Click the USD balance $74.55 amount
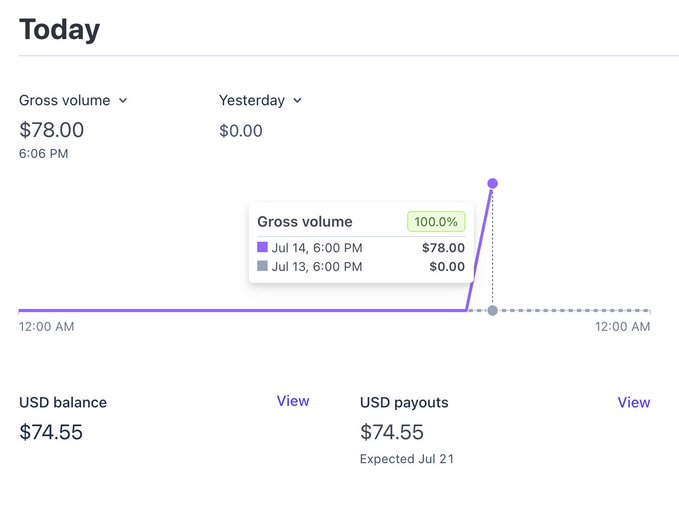This screenshot has height=521, width=679. [51, 432]
